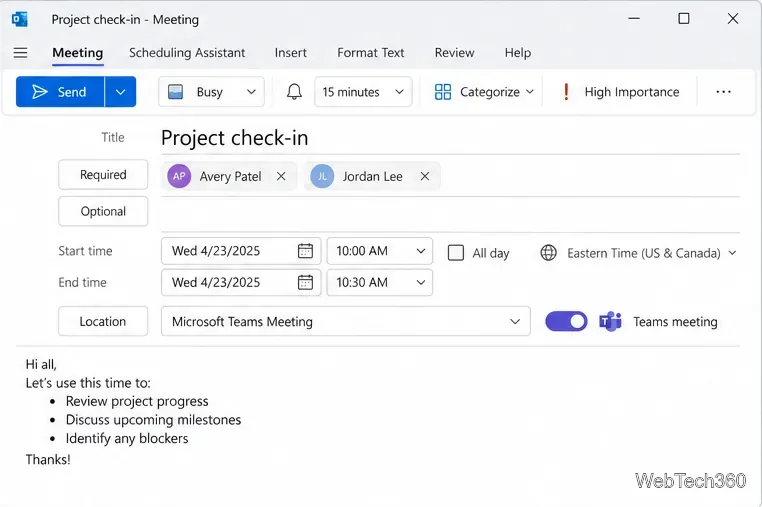The width and height of the screenshot is (762, 507).
Task: Click the Project check-in title field
Action: [x=450, y=138]
